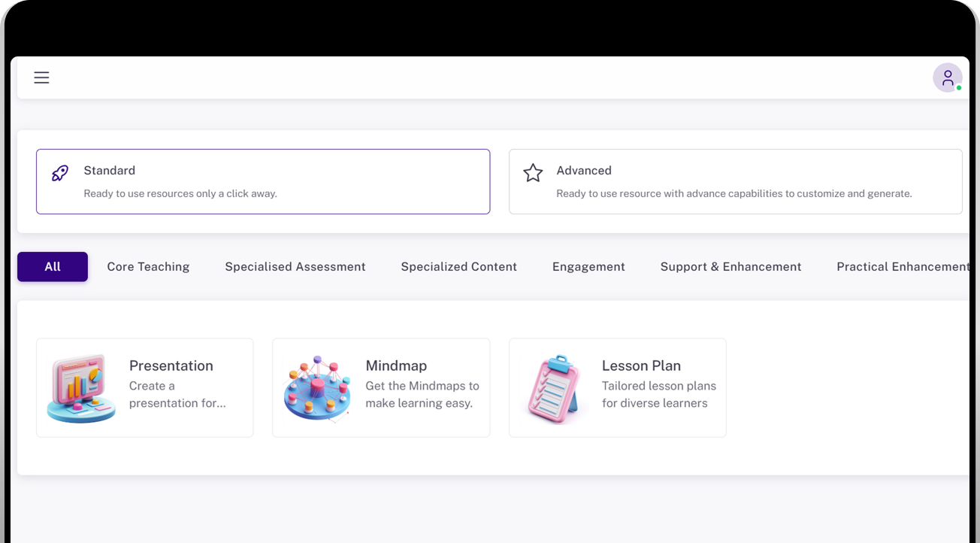The image size is (980, 543).
Task: Switch to the Core Teaching tab
Action: click(x=148, y=267)
